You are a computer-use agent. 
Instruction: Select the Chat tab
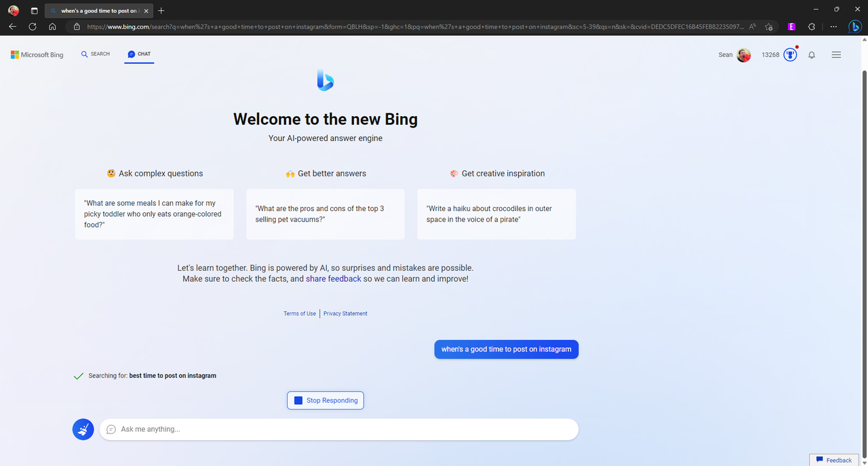[139, 54]
